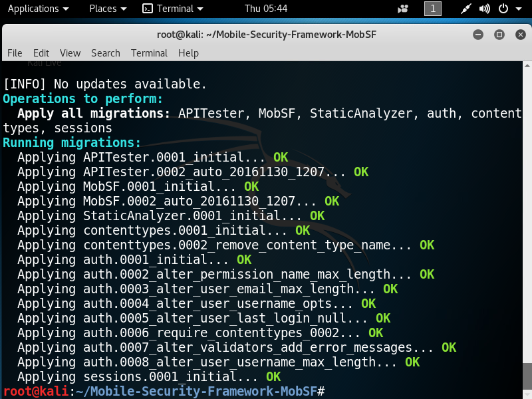Click the scrollbar up arrow
Image resolution: width=532 pixels, height=399 pixels.
pos(527,65)
